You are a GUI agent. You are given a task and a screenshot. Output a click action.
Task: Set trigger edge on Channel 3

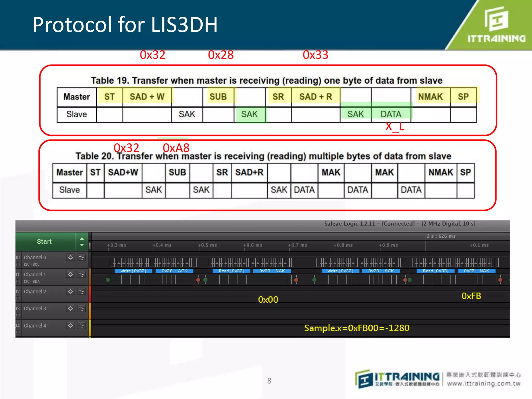(x=82, y=308)
